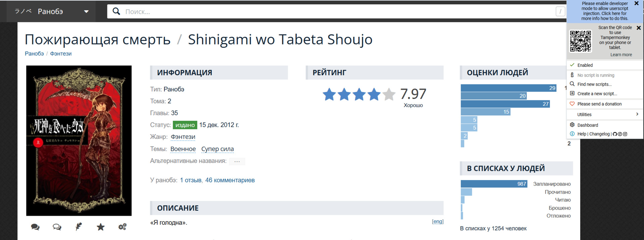This screenshot has width=644, height=240.
Task: Click the gears settings icon under cover
Action: (x=122, y=227)
